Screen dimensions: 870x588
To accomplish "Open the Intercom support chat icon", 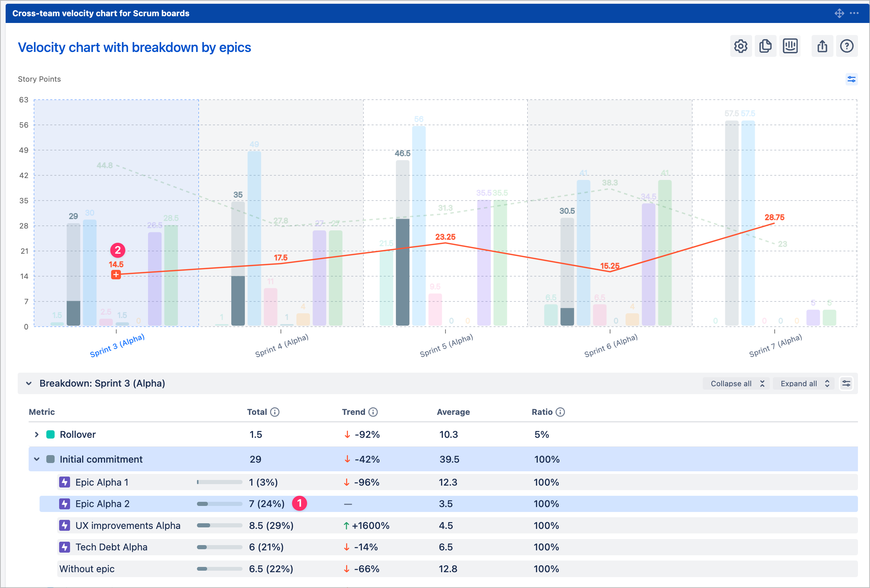I will [x=790, y=46].
